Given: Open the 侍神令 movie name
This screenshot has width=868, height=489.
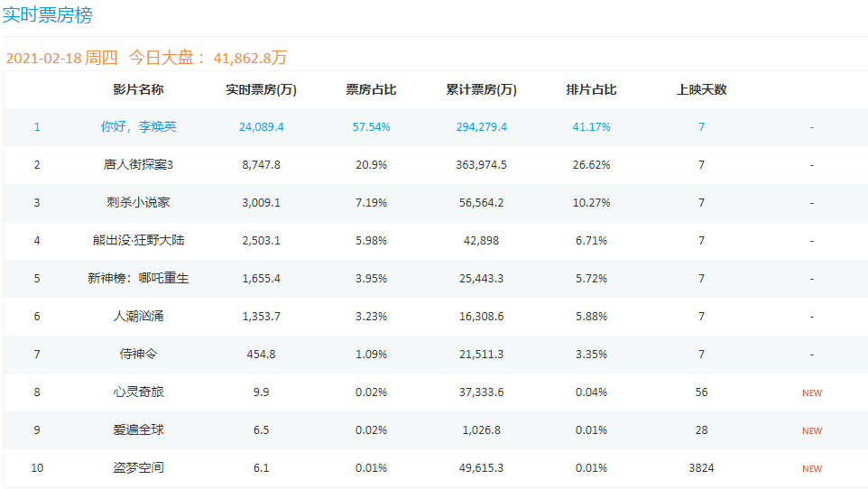Looking at the screenshot, I should [x=138, y=354].
